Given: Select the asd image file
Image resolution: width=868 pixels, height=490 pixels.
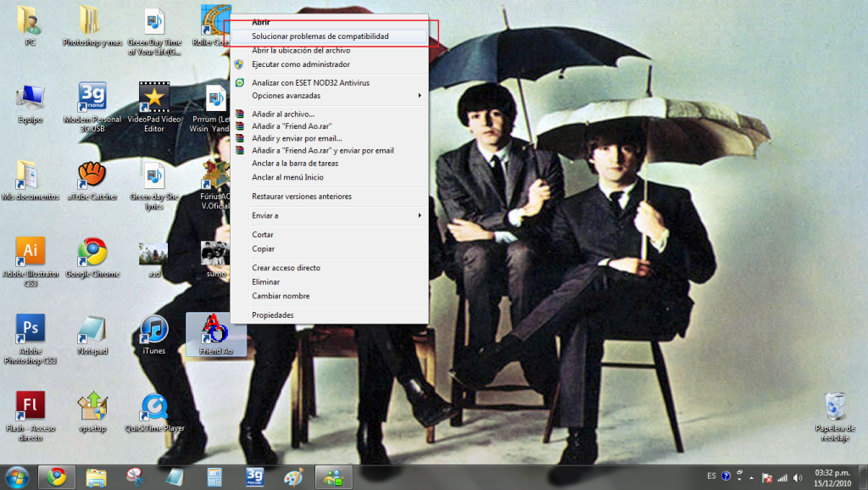Looking at the screenshot, I should (154, 259).
